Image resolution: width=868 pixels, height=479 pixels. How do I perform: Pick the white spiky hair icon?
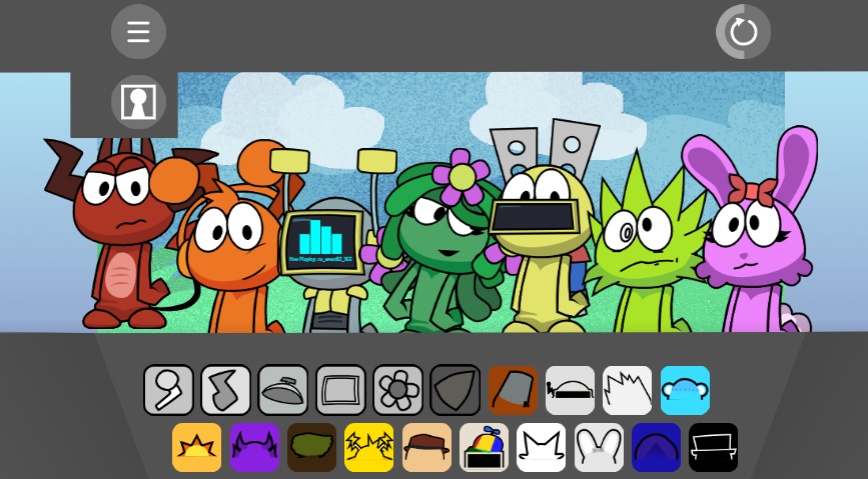(628, 390)
